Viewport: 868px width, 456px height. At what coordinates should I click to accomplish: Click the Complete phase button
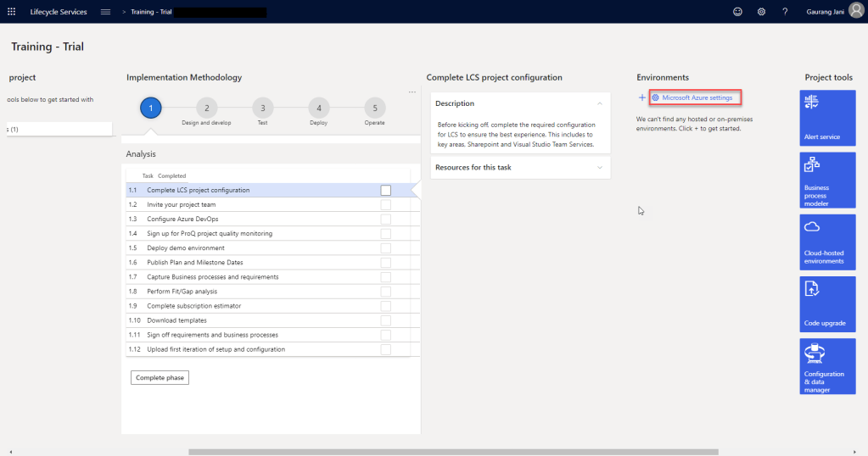[160, 377]
